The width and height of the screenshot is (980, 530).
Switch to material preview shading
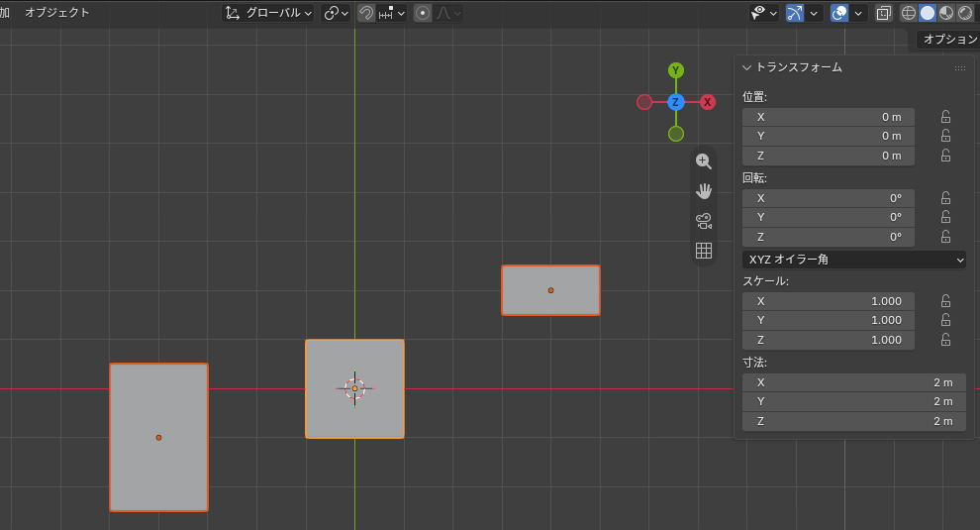(x=946, y=13)
